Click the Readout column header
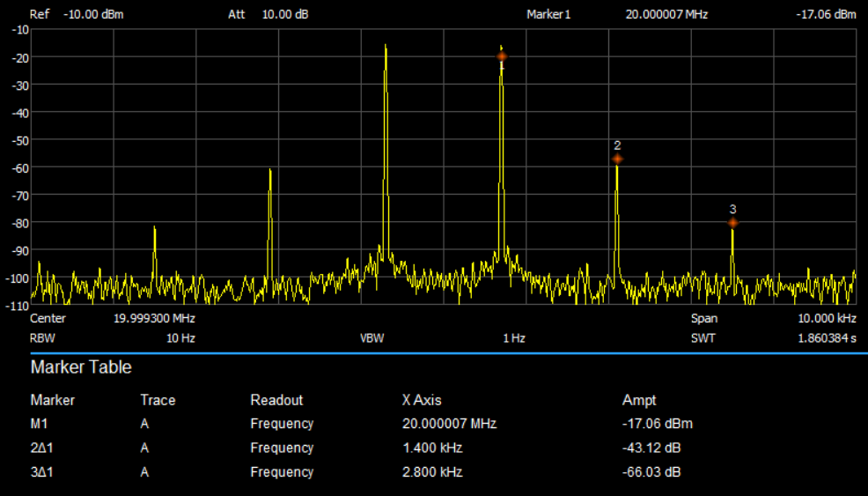 (276, 400)
